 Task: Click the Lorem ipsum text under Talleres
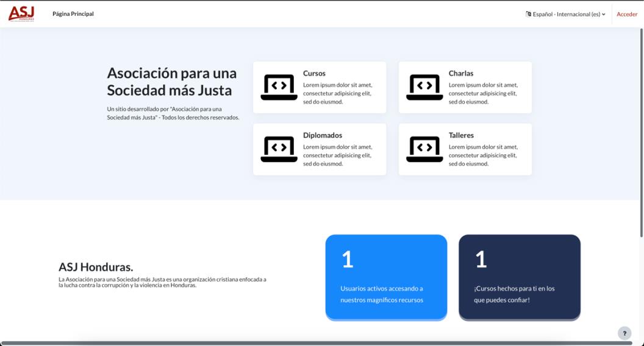(x=483, y=155)
